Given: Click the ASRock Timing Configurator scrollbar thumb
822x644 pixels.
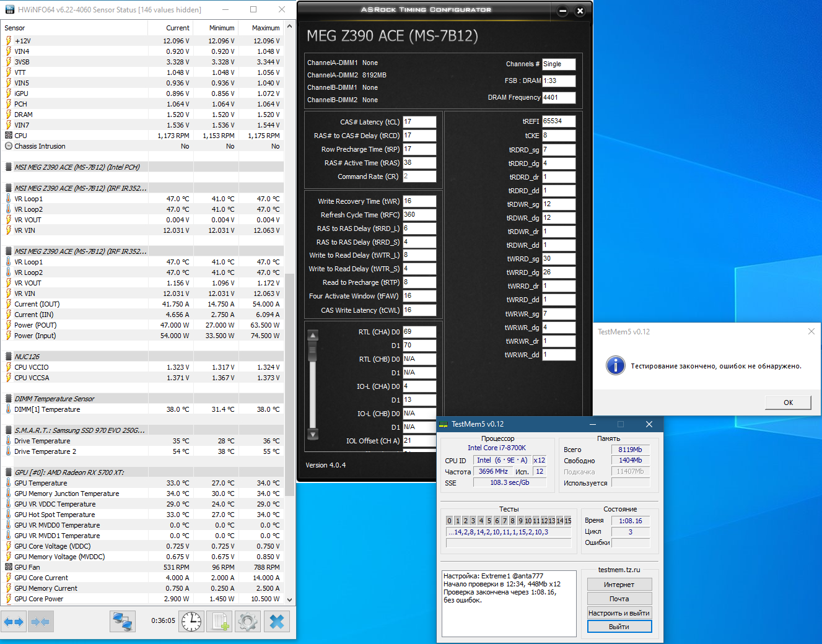Looking at the screenshot, I should pyautogui.click(x=313, y=350).
